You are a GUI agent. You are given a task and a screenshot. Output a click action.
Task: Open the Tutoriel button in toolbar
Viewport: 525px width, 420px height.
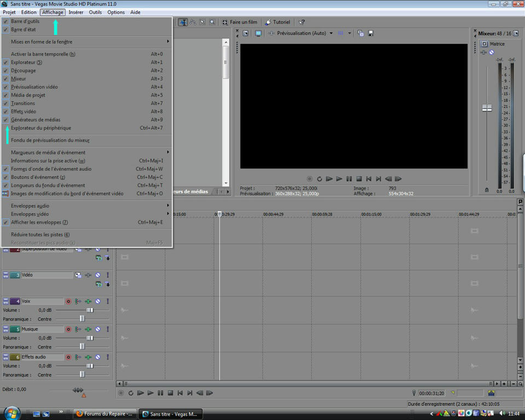pos(278,22)
